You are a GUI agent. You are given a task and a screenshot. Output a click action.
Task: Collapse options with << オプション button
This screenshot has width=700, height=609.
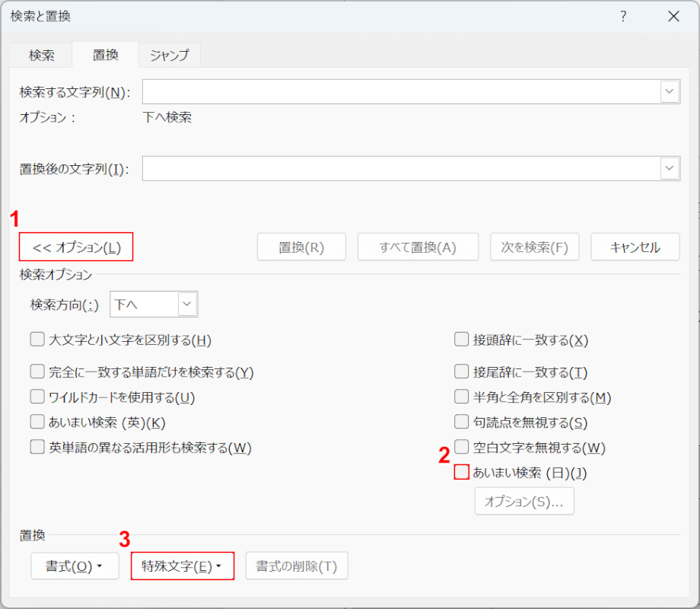pyautogui.click(x=76, y=247)
